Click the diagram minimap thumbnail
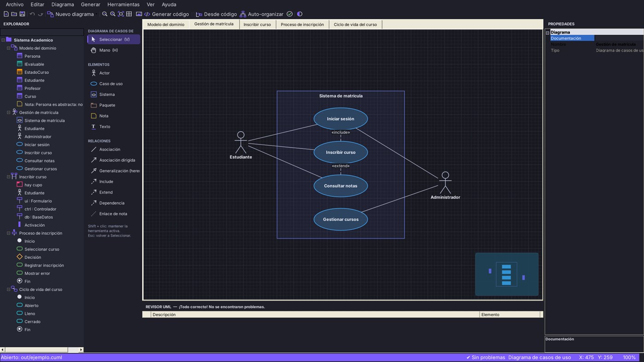Viewport: 644px width, 362px height. [507, 274]
